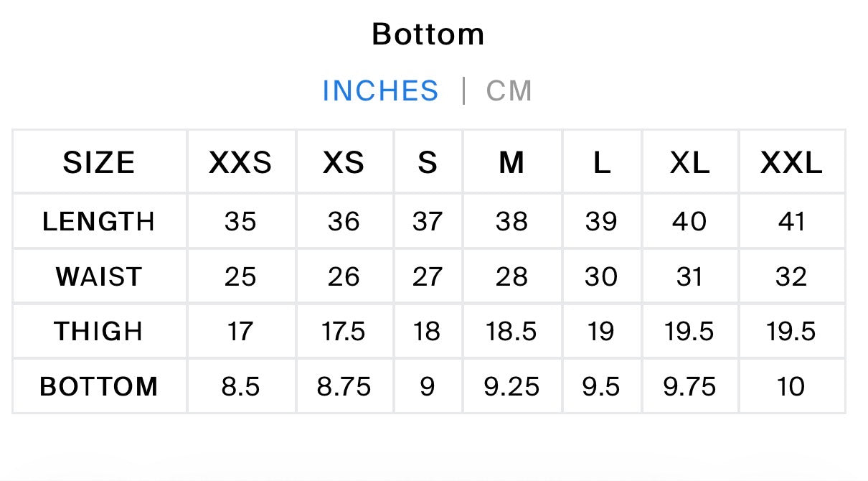
Task: Click the BOTTOM row label
Action: coord(99,387)
